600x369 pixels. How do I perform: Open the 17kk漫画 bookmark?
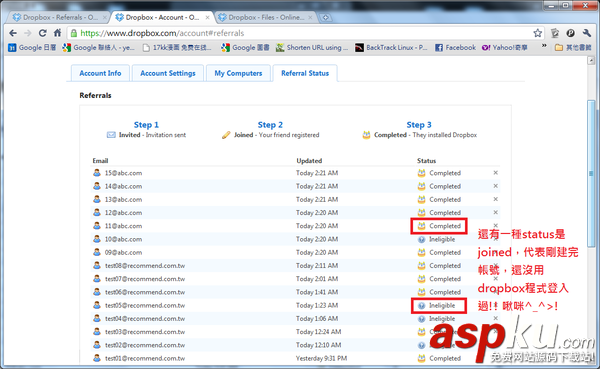177,47
